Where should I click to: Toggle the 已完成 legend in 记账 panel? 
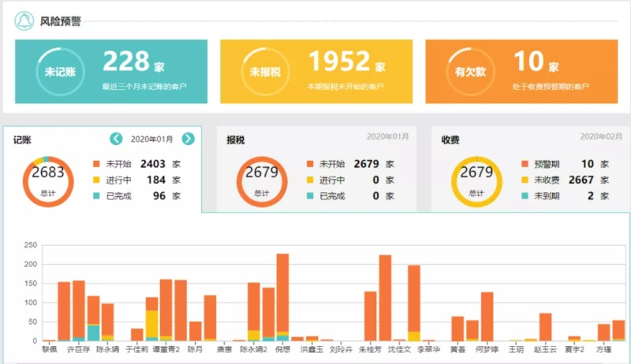point(112,196)
